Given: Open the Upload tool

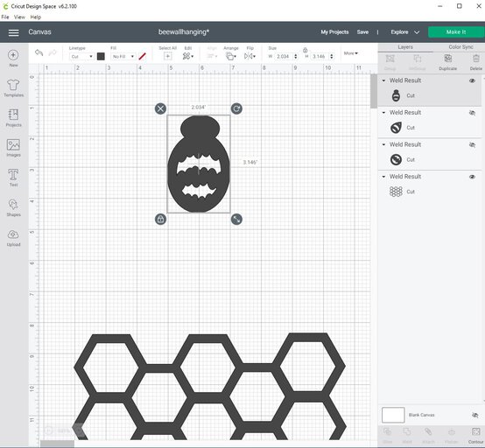Looking at the screenshot, I should click(13, 237).
